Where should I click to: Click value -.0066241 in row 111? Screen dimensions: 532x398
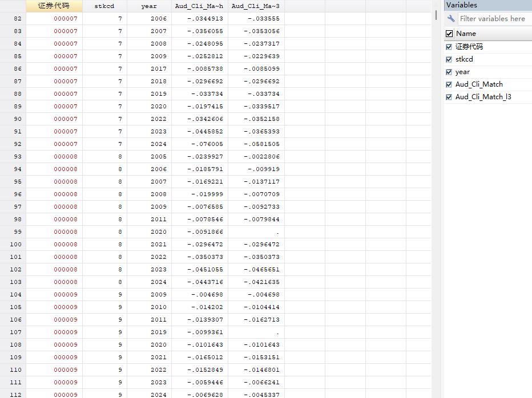256,383
